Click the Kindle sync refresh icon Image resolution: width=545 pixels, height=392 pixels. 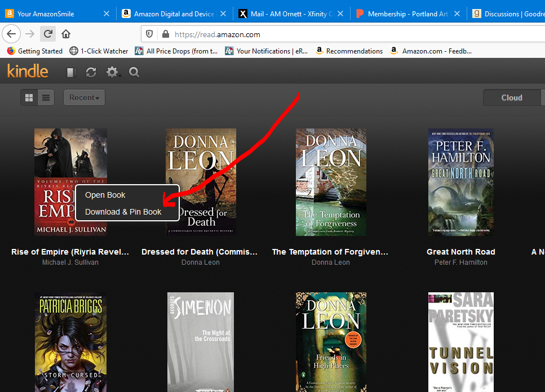[x=91, y=72]
